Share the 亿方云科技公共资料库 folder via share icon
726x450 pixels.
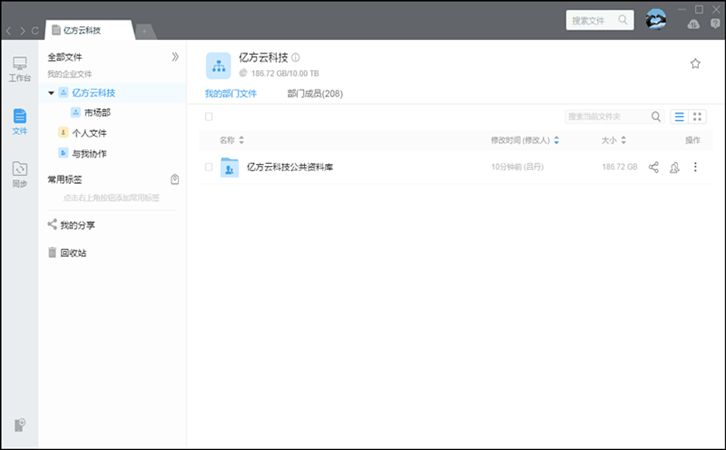654,167
